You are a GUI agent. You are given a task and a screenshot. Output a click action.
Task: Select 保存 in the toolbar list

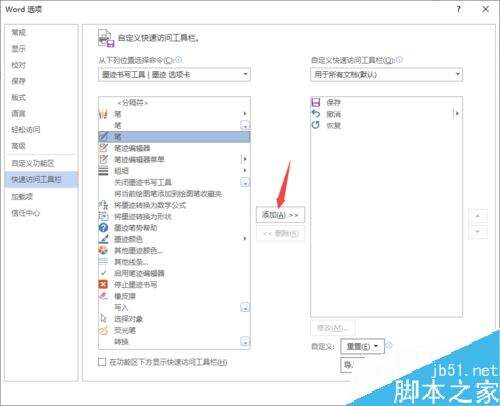pos(386,102)
